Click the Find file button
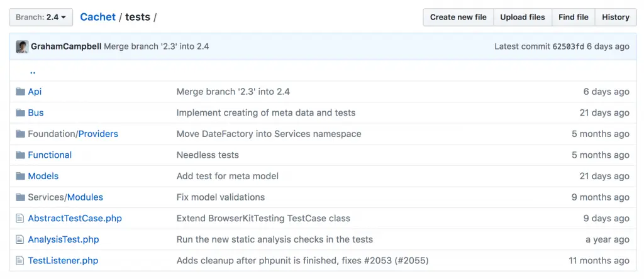644x279 pixels. pyautogui.click(x=574, y=18)
